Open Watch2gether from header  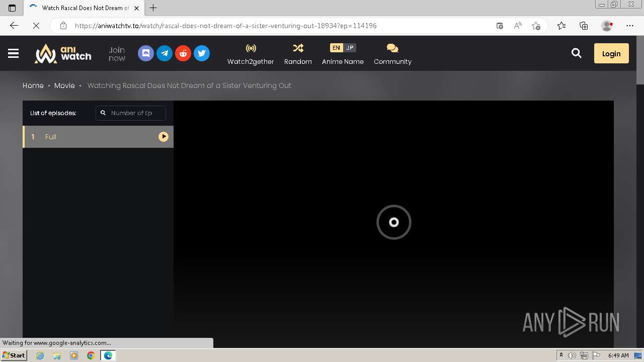click(251, 54)
